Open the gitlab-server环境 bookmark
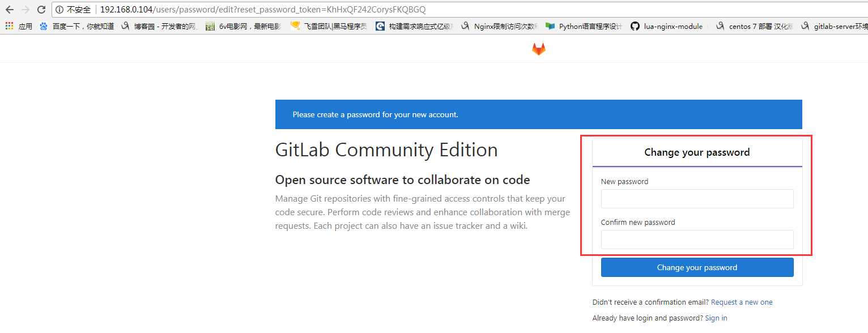 (834, 26)
